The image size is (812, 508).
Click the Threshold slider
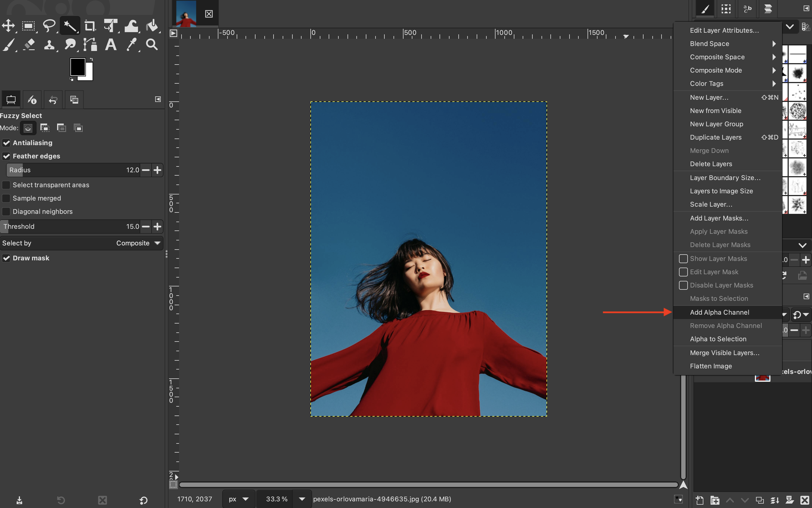coord(67,227)
